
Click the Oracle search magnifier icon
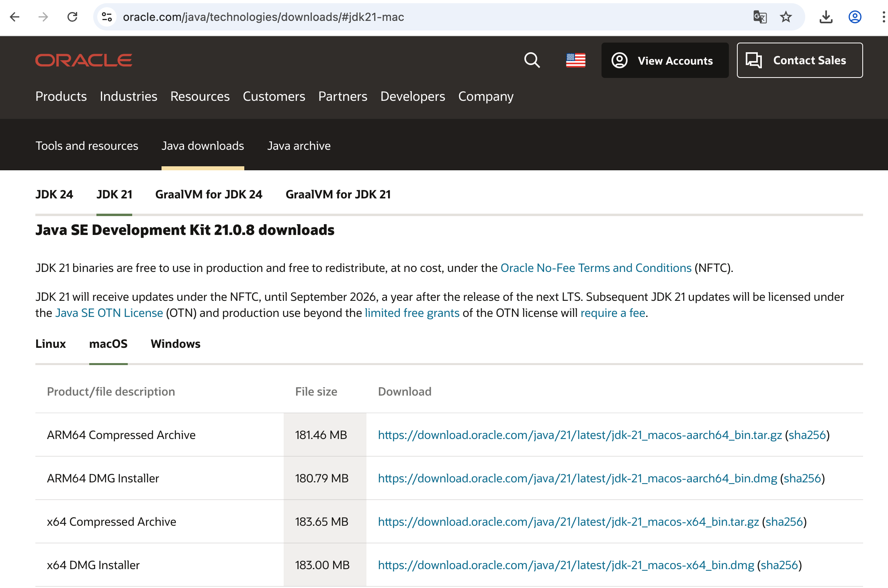click(x=532, y=60)
